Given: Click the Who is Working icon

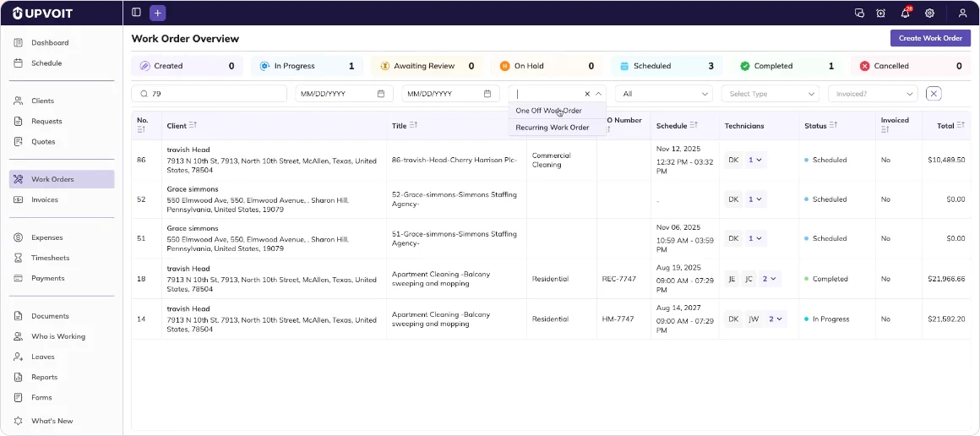Looking at the screenshot, I should click(18, 336).
